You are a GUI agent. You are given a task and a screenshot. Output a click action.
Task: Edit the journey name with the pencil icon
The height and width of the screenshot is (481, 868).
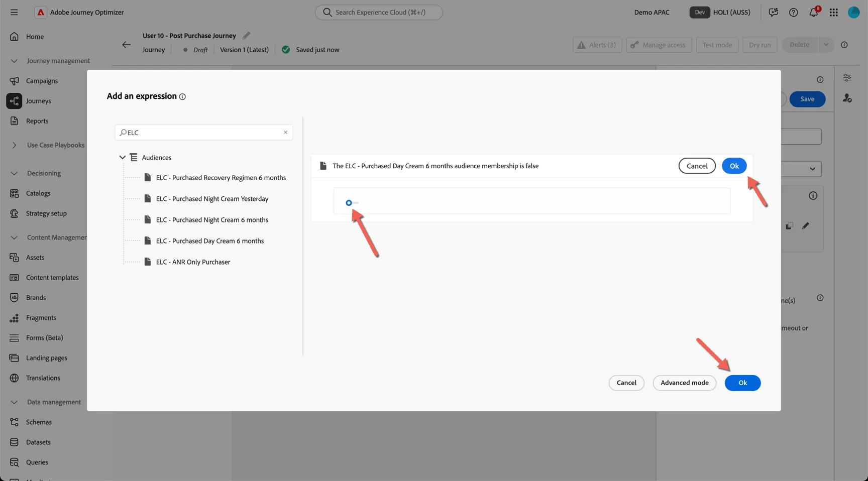click(x=246, y=36)
